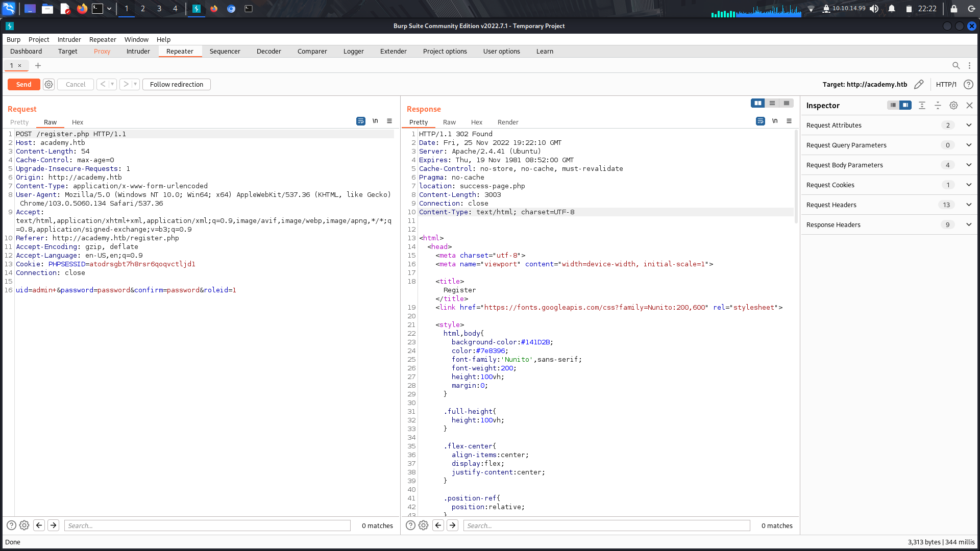Expand the Request Cookies section
Image resolution: width=980 pixels, height=551 pixels.
pos(968,185)
